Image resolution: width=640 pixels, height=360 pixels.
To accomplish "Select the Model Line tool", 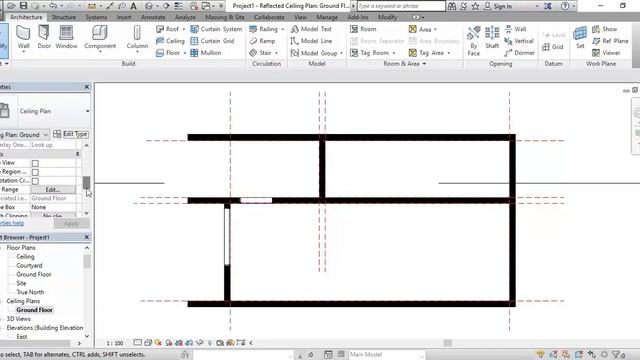I will [311, 41].
